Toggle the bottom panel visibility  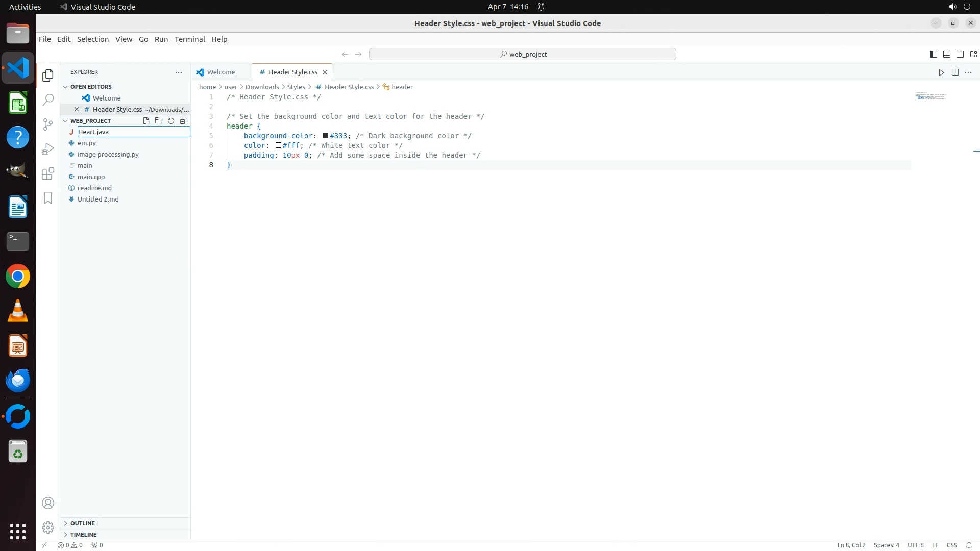(946, 54)
